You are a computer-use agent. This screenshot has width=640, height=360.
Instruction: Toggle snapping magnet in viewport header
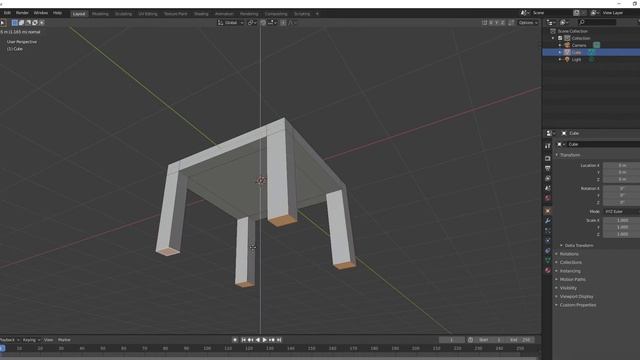[x=263, y=22]
